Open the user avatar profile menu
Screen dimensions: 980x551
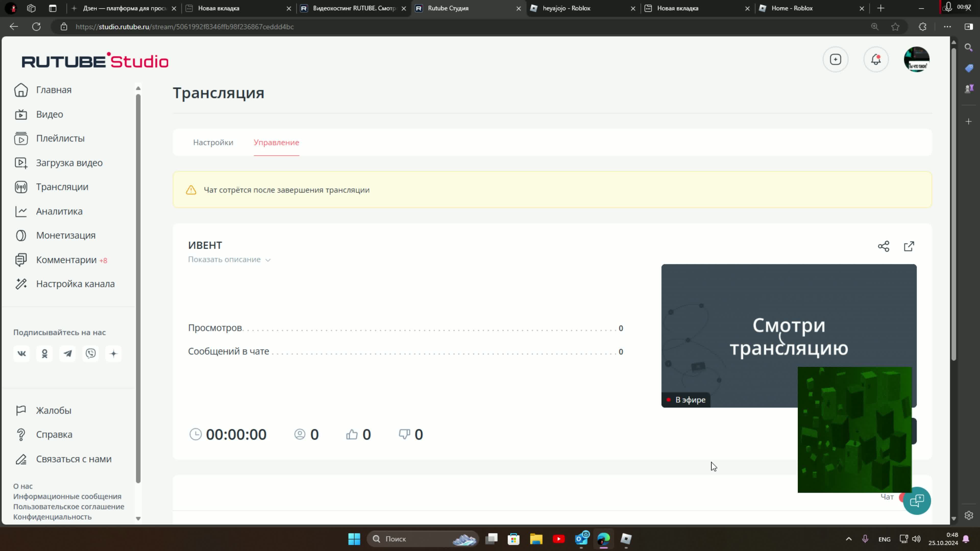[x=916, y=60]
